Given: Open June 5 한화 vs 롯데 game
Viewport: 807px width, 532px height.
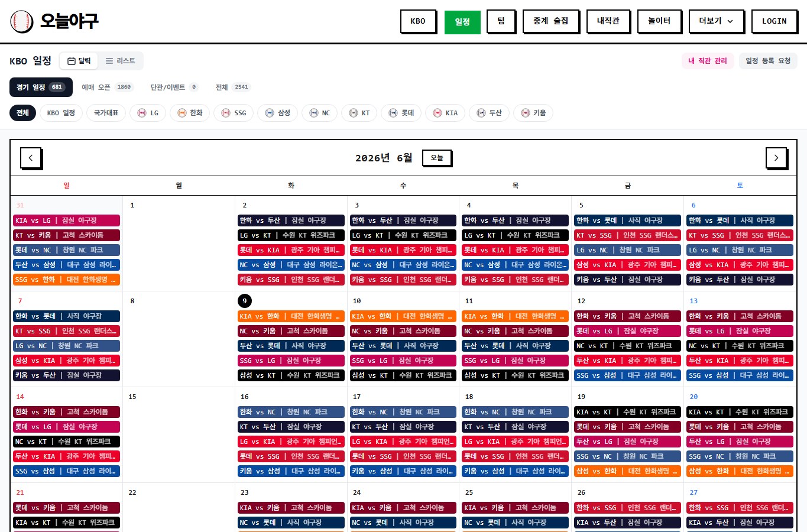Looking at the screenshot, I should point(628,220).
